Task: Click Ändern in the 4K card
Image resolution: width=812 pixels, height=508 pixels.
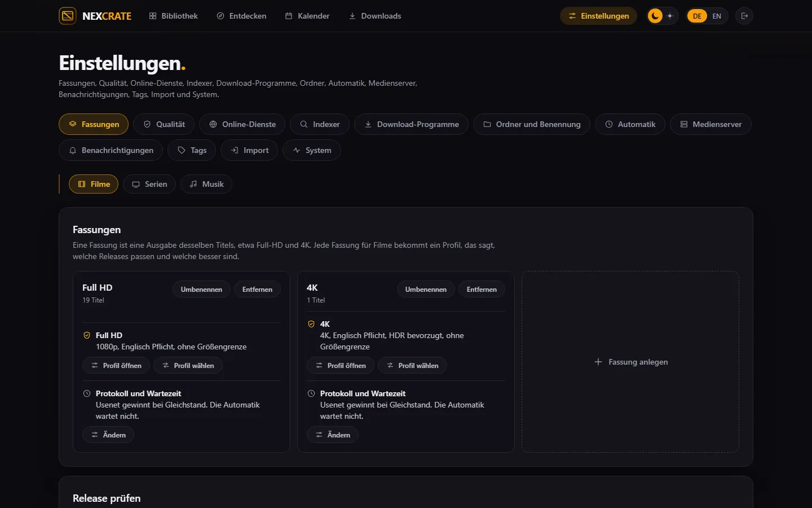Action: pyautogui.click(x=333, y=435)
